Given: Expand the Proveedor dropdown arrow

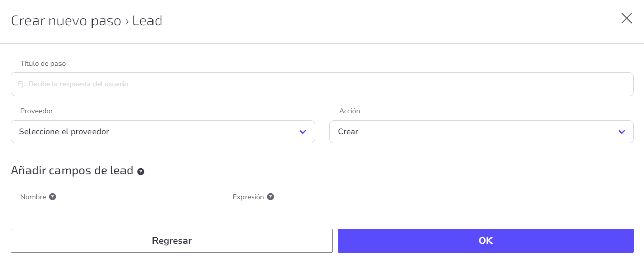Looking at the screenshot, I should [x=303, y=132].
